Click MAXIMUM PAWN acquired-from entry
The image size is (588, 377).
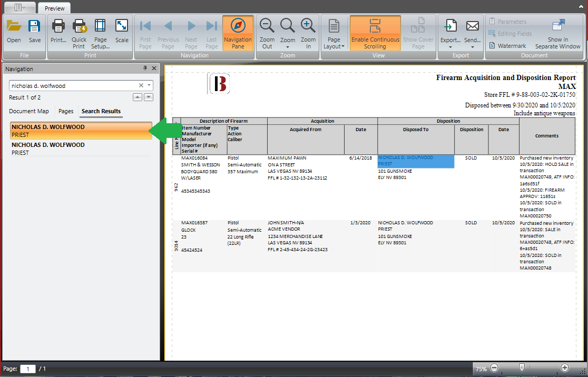click(287, 158)
